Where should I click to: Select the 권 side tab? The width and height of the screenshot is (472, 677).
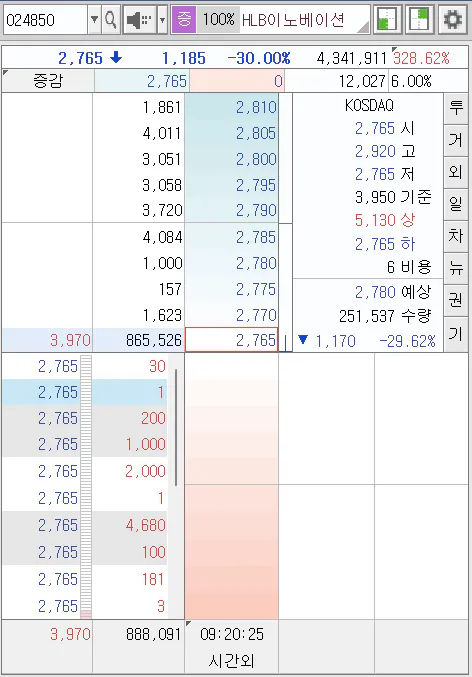point(456,301)
